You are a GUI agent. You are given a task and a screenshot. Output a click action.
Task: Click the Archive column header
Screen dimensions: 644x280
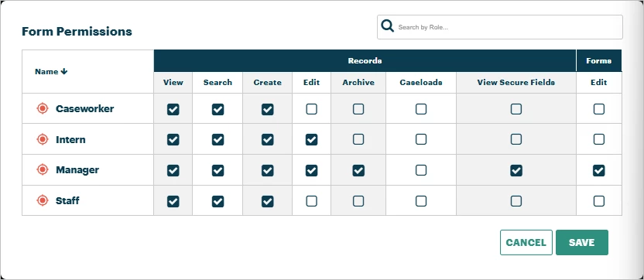click(358, 83)
